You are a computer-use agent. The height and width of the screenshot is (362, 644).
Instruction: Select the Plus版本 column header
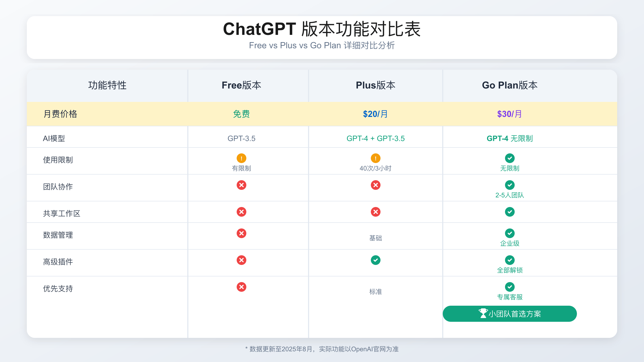[x=376, y=85]
